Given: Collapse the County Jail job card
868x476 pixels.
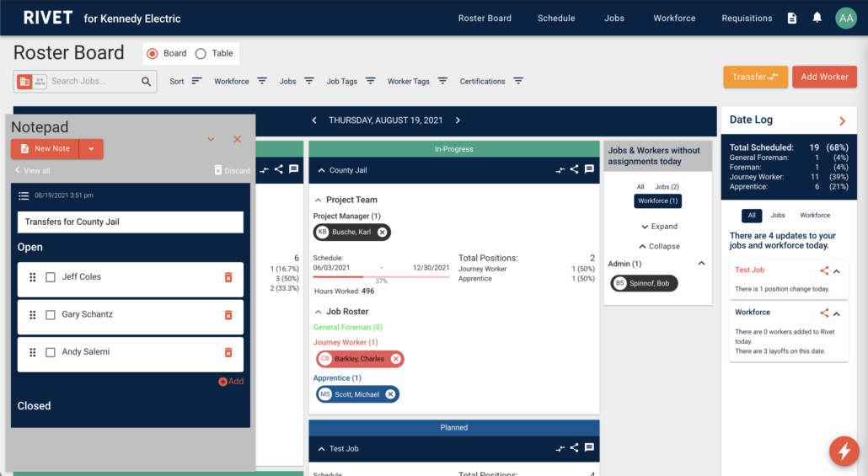Looking at the screenshot, I should tap(321, 170).
